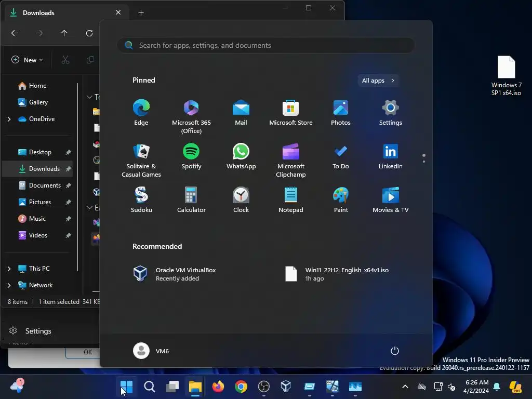Open Microsoft Store pinned app
Screen dimensions: 532x399
[x=291, y=113]
